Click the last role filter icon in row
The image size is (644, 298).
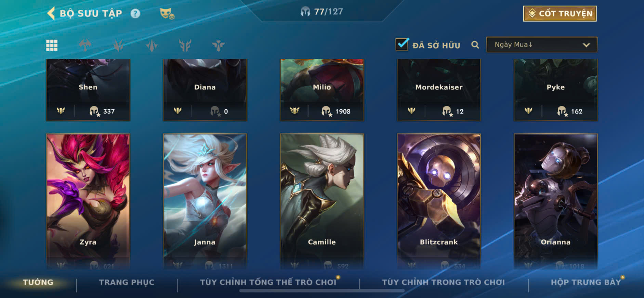[x=218, y=45]
